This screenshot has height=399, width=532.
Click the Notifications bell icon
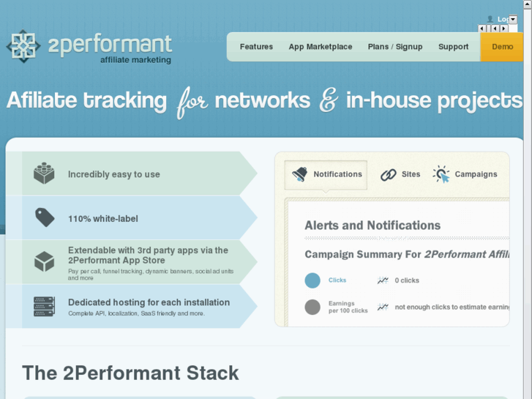pyautogui.click(x=300, y=174)
